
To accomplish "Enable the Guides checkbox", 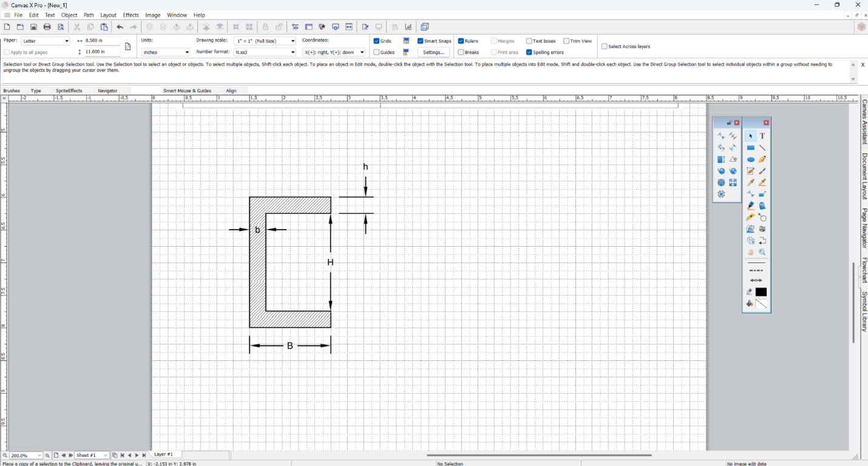I will [377, 52].
